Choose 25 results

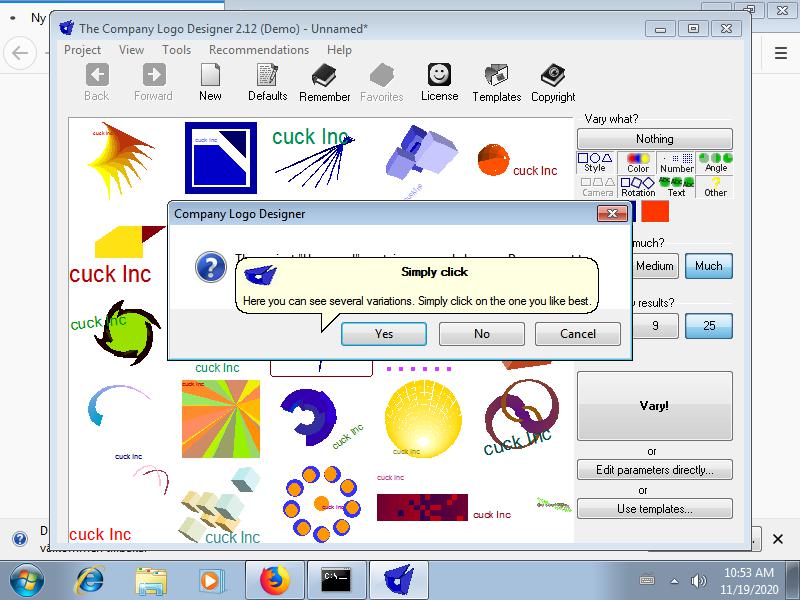[709, 326]
